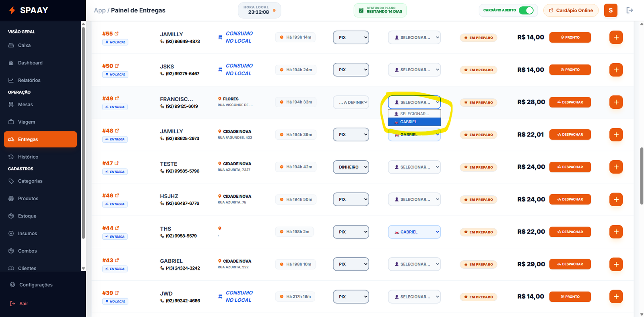Click PRONTO button for order #55
This screenshot has height=317, width=644.
(570, 37)
